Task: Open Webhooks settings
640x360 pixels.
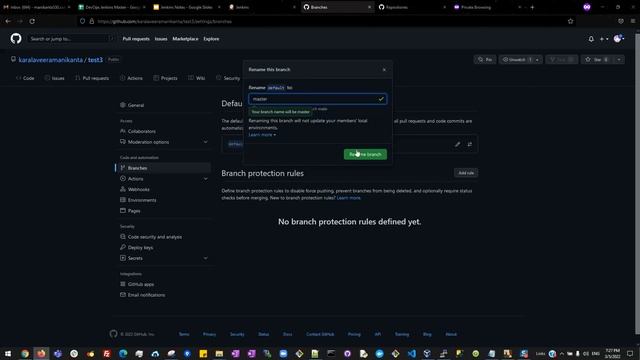Action: click(x=138, y=189)
